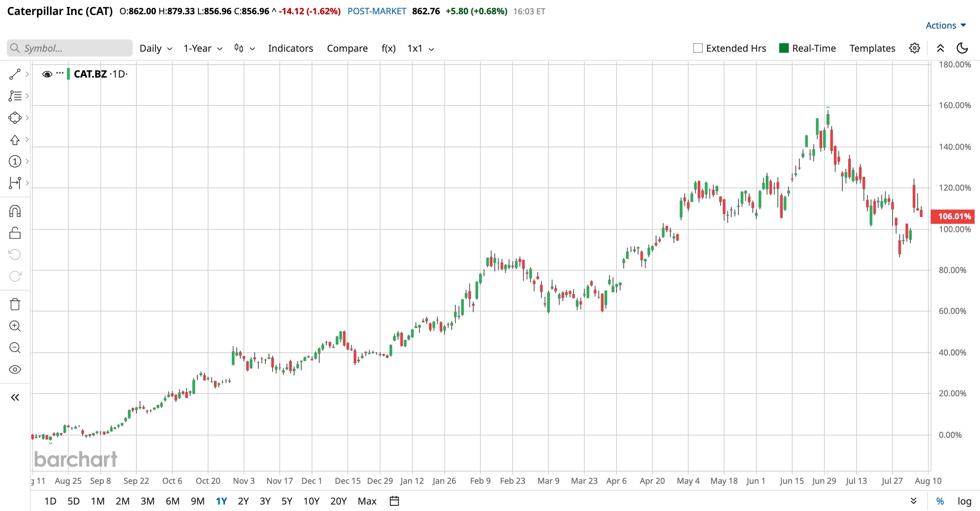Click the POST-MARKET label in header
Image resolution: width=980 pixels, height=511 pixels.
(377, 11)
